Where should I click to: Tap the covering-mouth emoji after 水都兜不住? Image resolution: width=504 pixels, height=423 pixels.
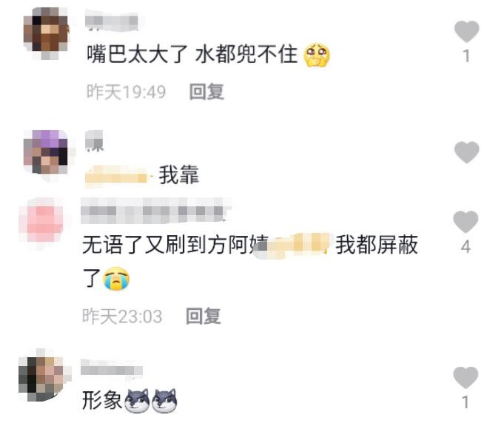(317, 55)
